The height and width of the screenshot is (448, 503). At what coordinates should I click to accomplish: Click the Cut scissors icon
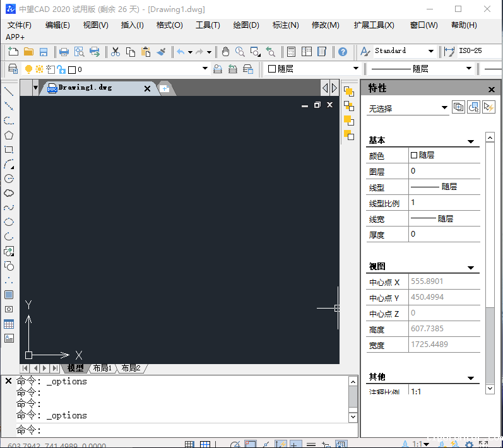(115, 52)
